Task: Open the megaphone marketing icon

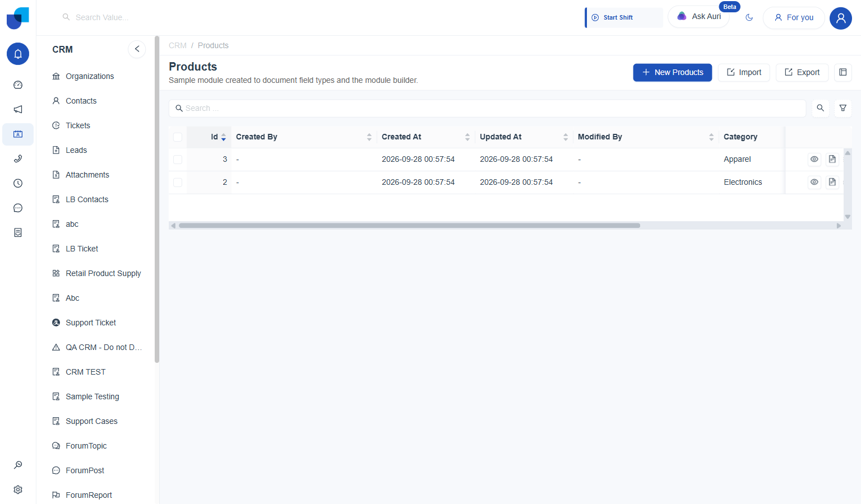Action: (18, 109)
